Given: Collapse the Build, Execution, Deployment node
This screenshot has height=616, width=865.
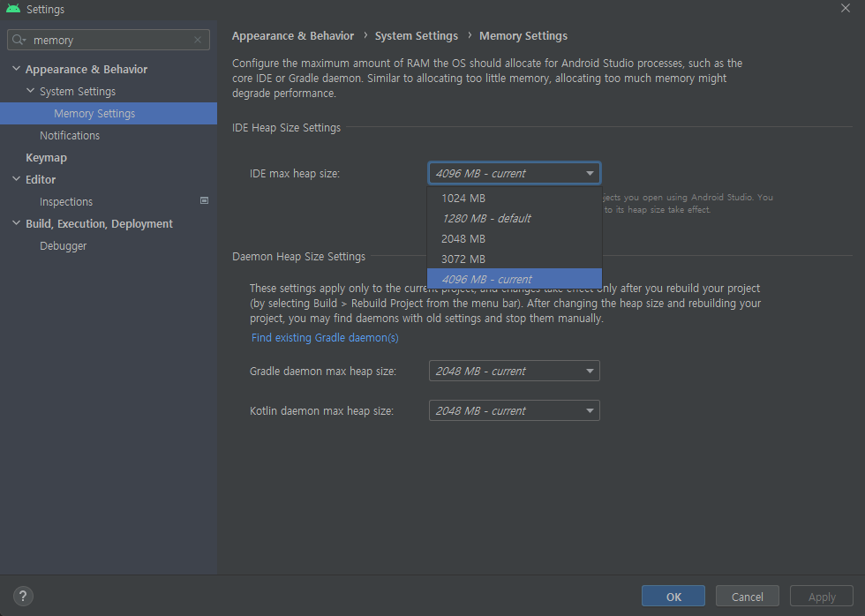Looking at the screenshot, I should click(x=16, y=223).
